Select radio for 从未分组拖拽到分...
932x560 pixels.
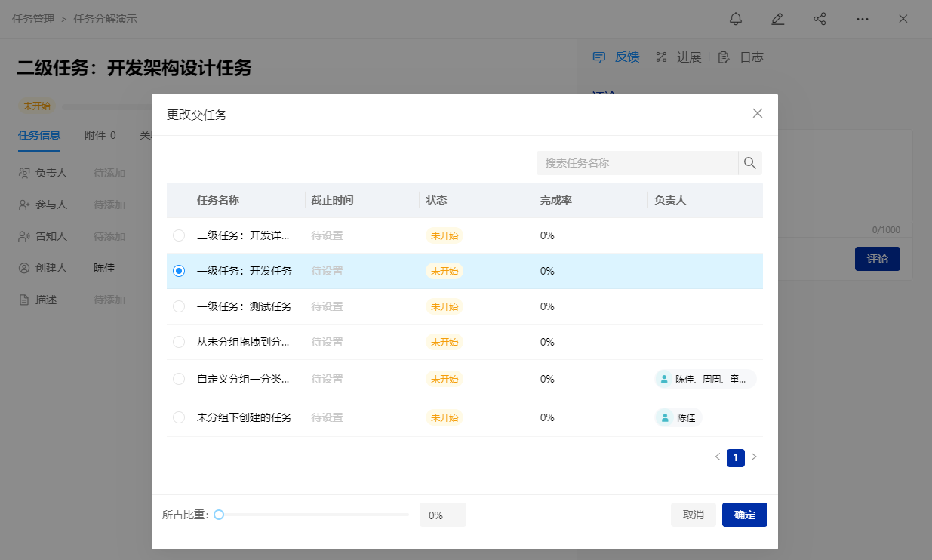(179, 342)
